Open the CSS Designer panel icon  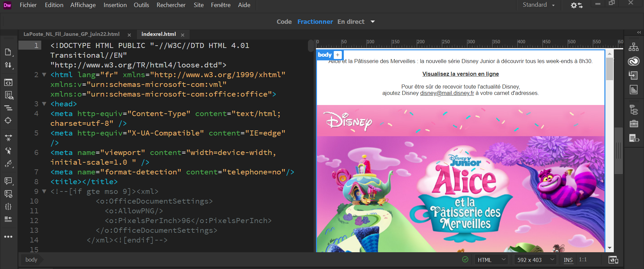[634, 90]
